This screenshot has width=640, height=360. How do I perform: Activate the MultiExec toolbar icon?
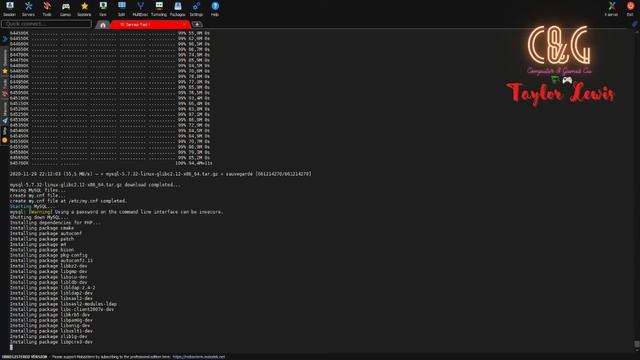(x=140, y=9)
